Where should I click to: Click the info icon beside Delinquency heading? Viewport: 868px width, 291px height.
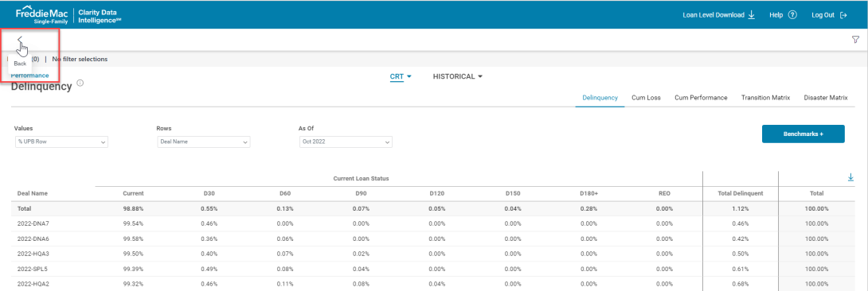coord(80,83)
